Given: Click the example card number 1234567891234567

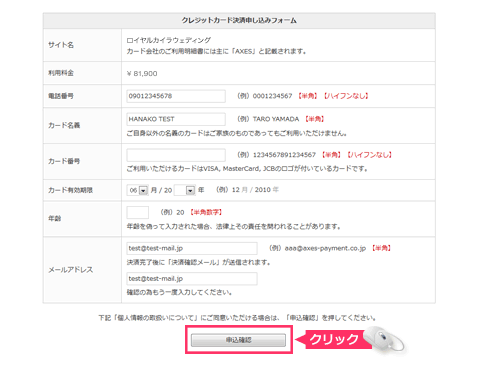Looking at the screenshot, I should coord(284,155).
